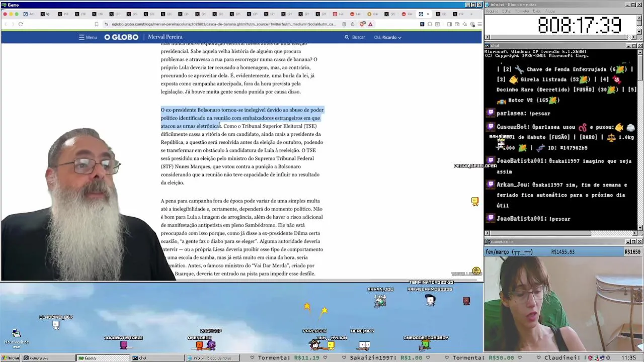Click the JOAOBATISTA001 pink character
The width and height of the screenshot is (644, 362).
[x=124, y=345]
